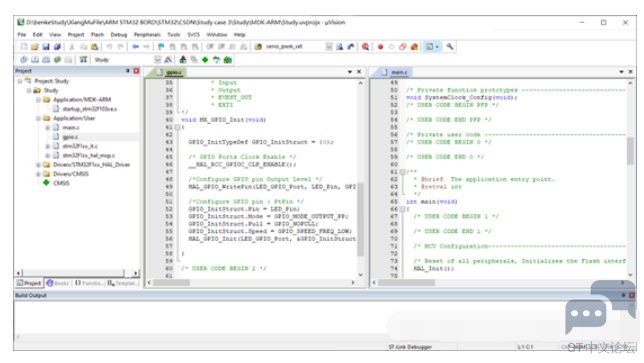Open Manage Project Items icon

click(x=183, y=60)
